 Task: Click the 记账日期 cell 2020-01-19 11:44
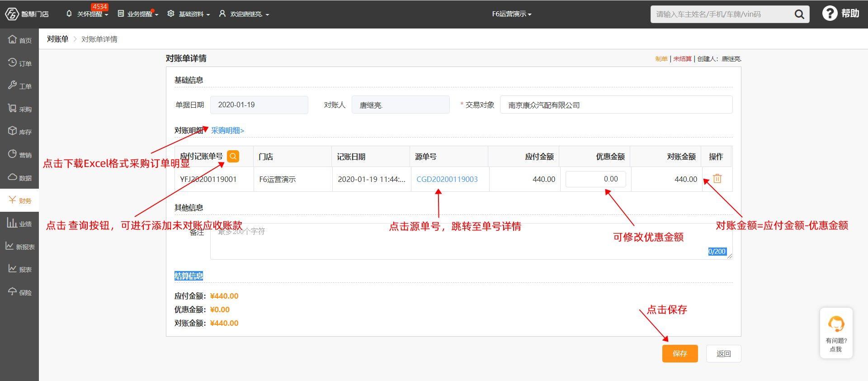click(371, 179)
